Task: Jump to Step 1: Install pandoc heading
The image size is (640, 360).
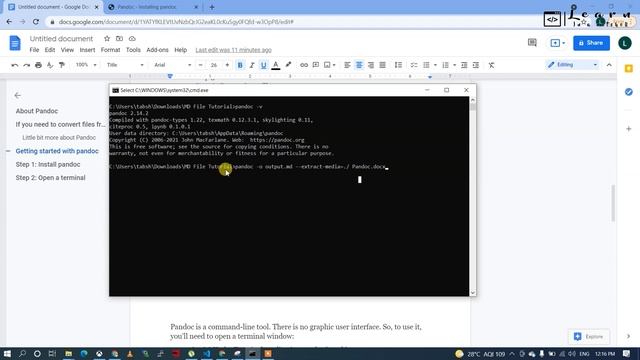Action: 48,164
